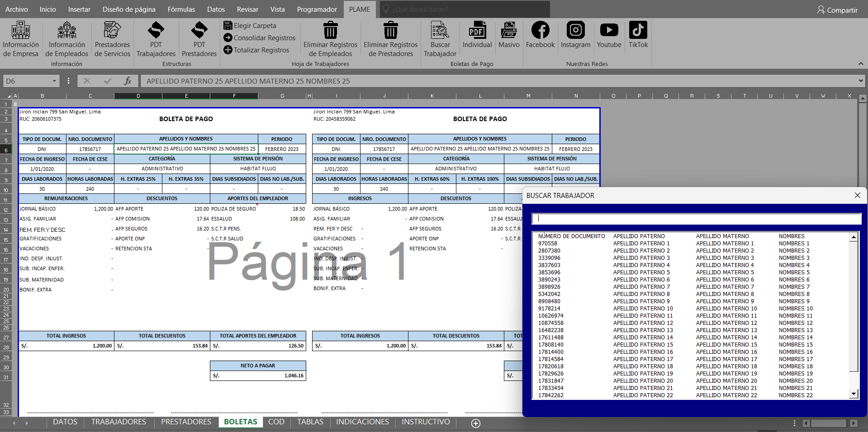Add a new sheet with plus icon
The width and height of the screenshot is (868, 432).
tap(476, 423)
